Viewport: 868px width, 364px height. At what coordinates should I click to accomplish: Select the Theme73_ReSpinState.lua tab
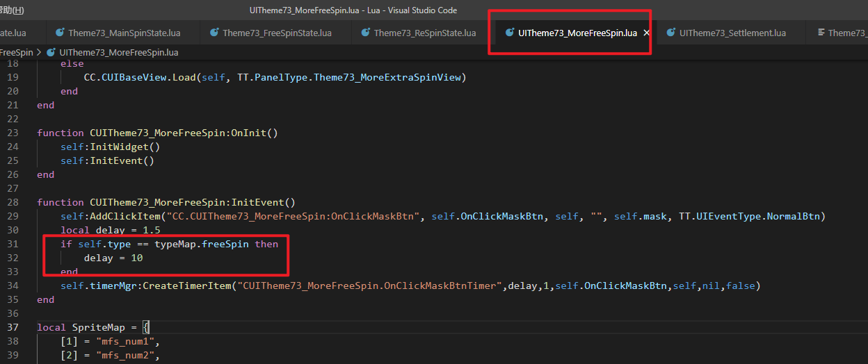click(424, 33)
